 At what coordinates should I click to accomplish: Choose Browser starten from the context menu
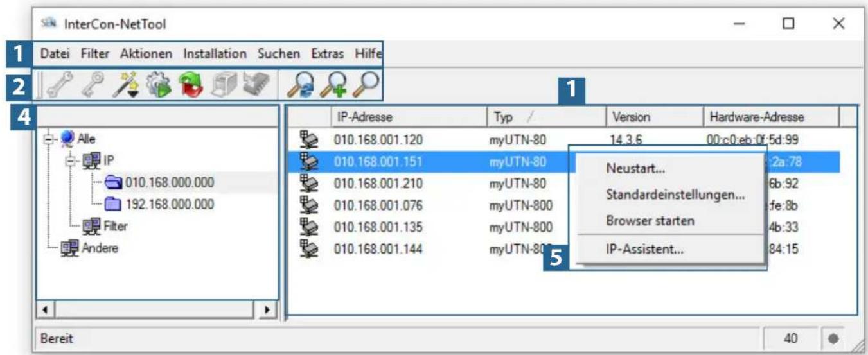(670, 220)
